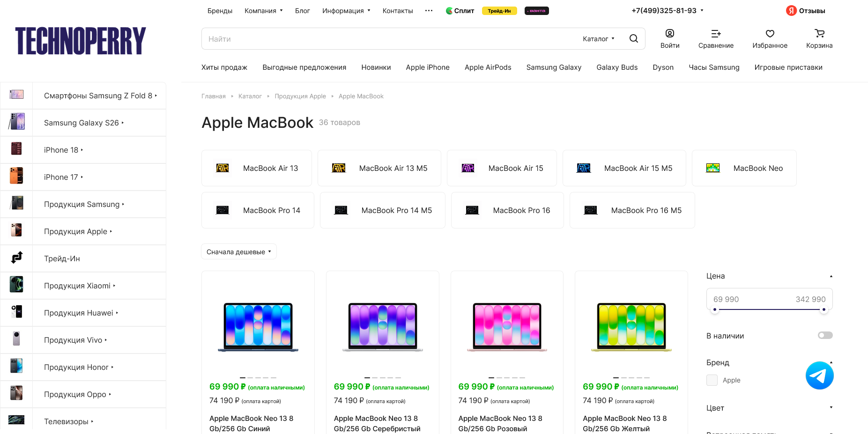Open the Корзина cart icon
The image size is (868, 434).
pos(819,33)
